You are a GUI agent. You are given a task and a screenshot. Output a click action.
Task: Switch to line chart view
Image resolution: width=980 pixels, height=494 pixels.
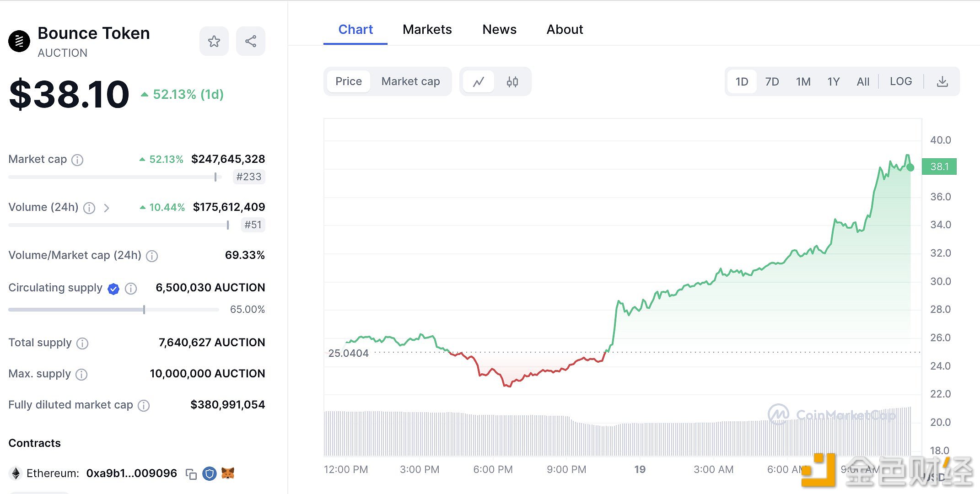coord(479,82)
